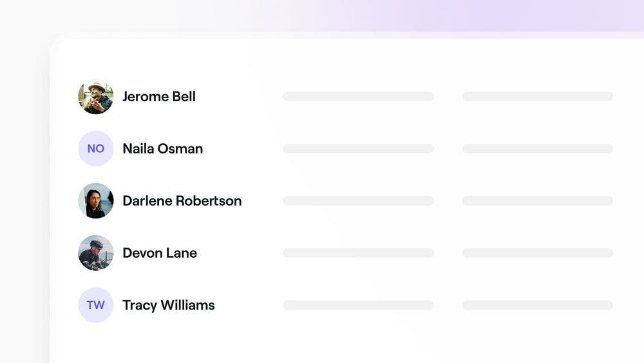Screen dimensions: 644x363
Task: Click the Tracy Williams name
Action: click(x=169, y=305)
